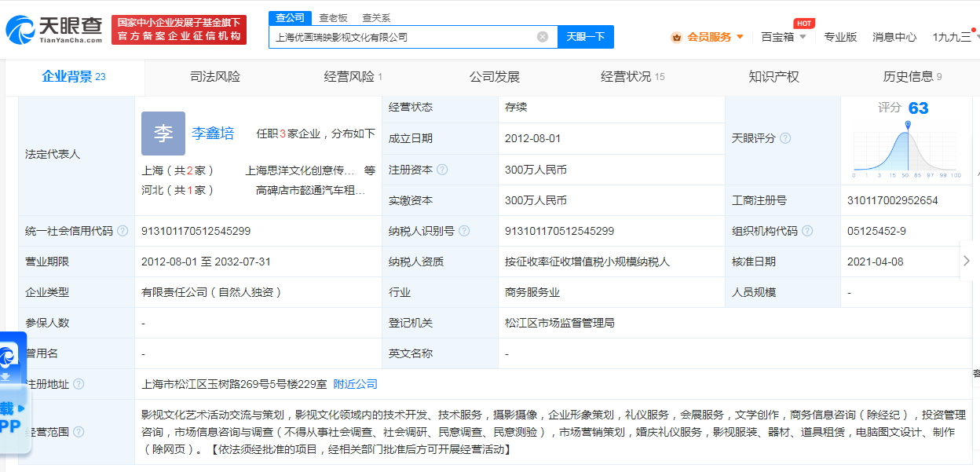This screenshot has height=472, width=980.
Task: Click the help icon beside 注册资本
Action: point(442,170)
